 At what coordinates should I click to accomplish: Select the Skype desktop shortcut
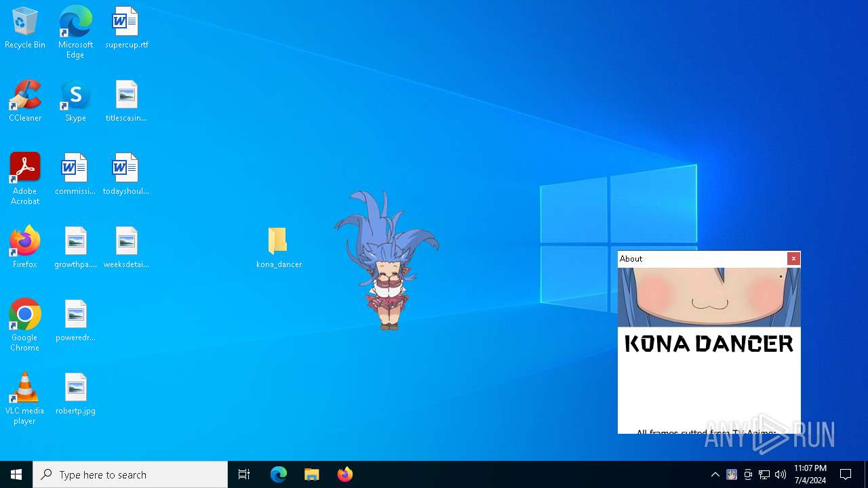click(75, 101)
